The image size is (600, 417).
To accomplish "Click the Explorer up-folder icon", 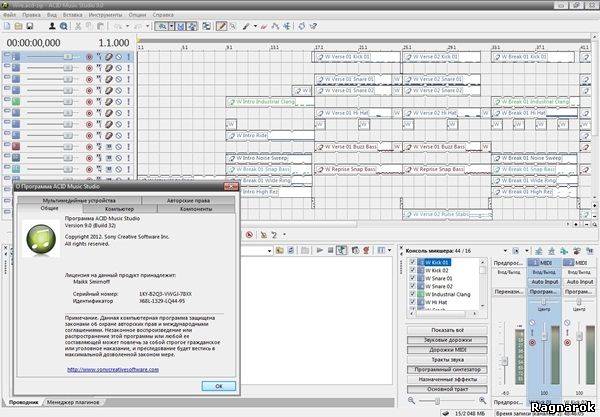I will point(279,250).
